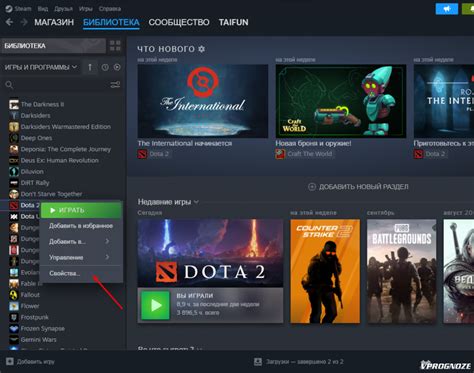Expand the Недавние игры dropdown
474x373 pixels.
point(168,202)
